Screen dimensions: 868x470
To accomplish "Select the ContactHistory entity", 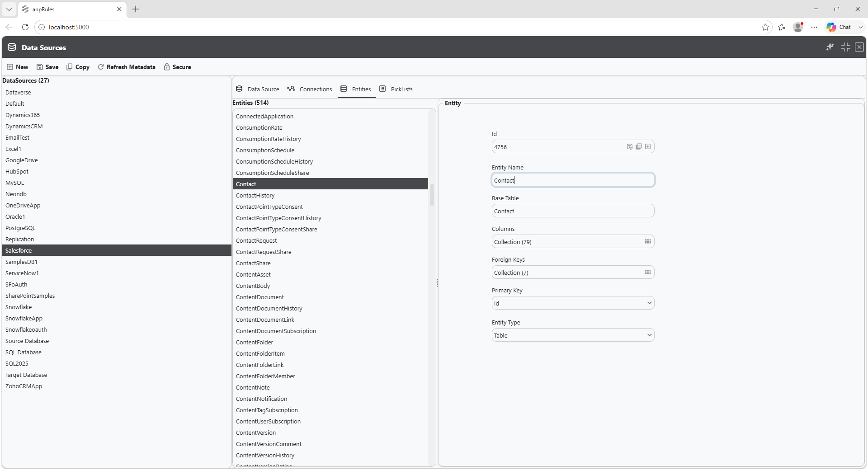I will tap(330, 195).
